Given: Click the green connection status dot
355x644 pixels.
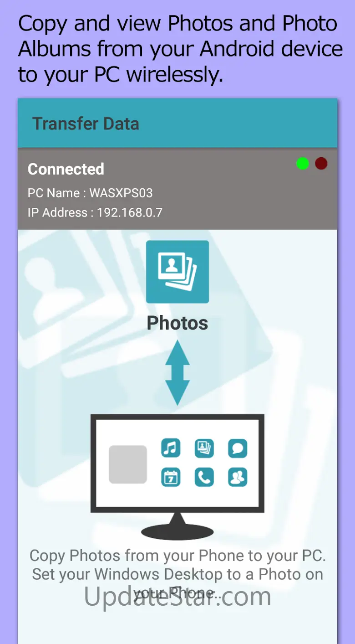Looking at the screenshot, I should pos(303,164).
